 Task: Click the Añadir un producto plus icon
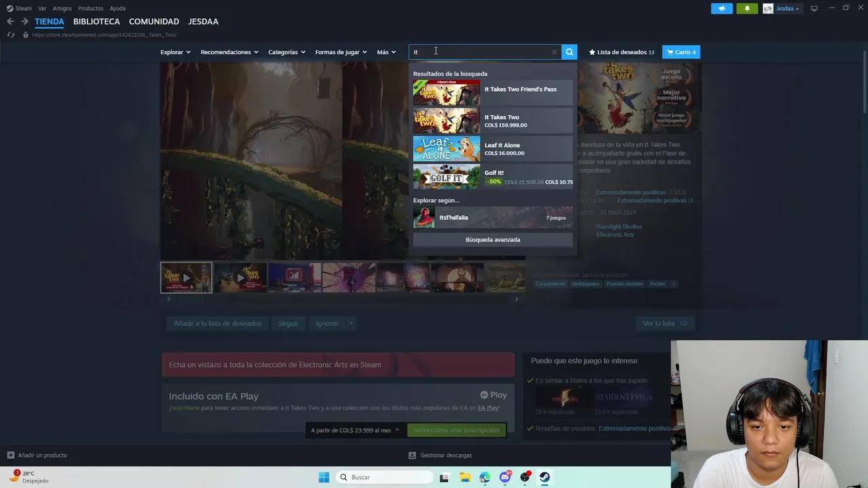10,455
